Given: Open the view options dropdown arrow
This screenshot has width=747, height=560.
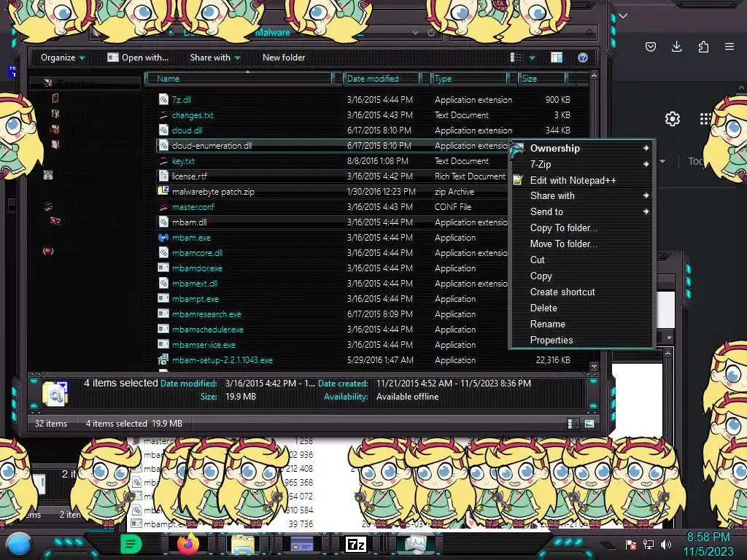Looking at the screenshot, I should point(532,58).
